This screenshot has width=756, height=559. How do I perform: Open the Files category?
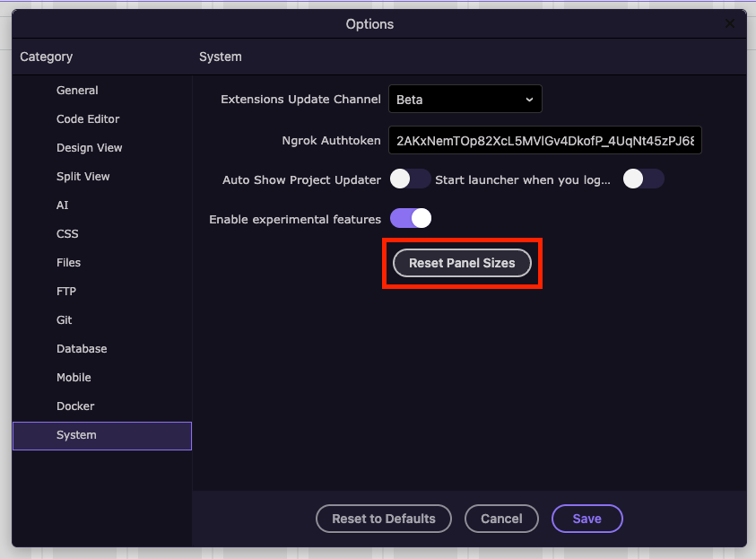point(102,262)
